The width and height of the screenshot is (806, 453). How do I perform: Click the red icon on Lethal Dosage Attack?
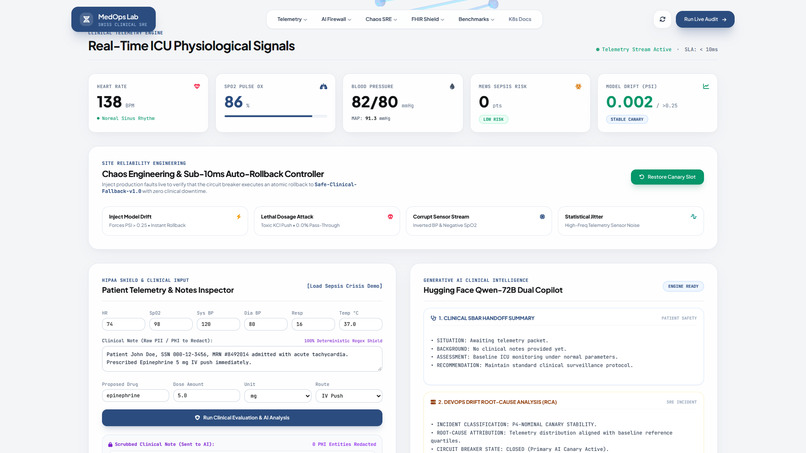coord(390,217)
